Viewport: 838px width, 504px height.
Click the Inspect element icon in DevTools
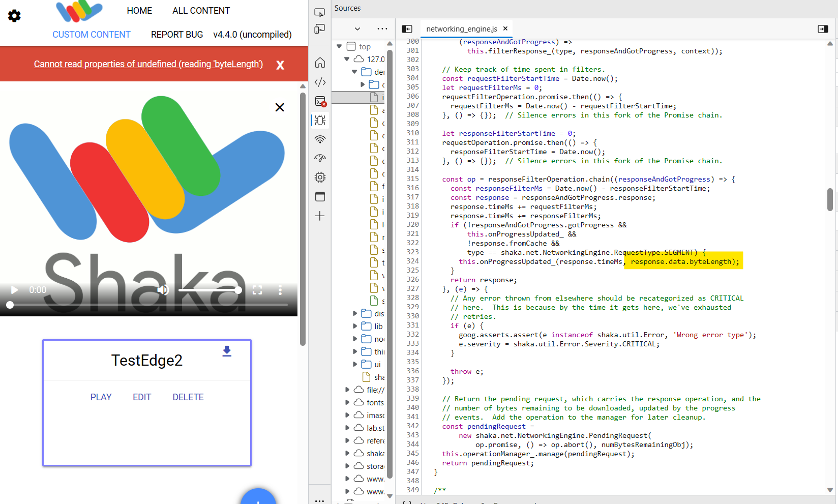pos(320,12)
